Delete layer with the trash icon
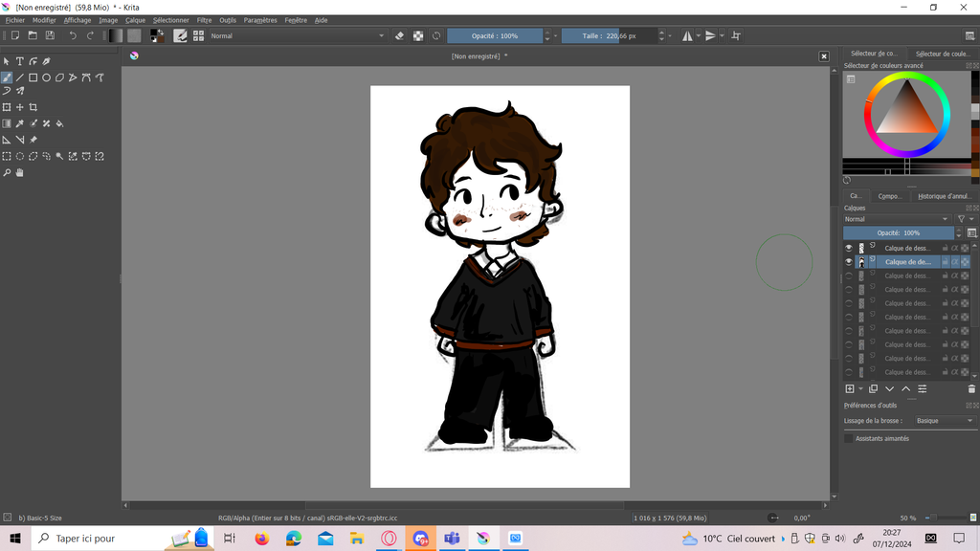This screenshot has width=980, height=551. pyautogui.click(x=971, y=389)
